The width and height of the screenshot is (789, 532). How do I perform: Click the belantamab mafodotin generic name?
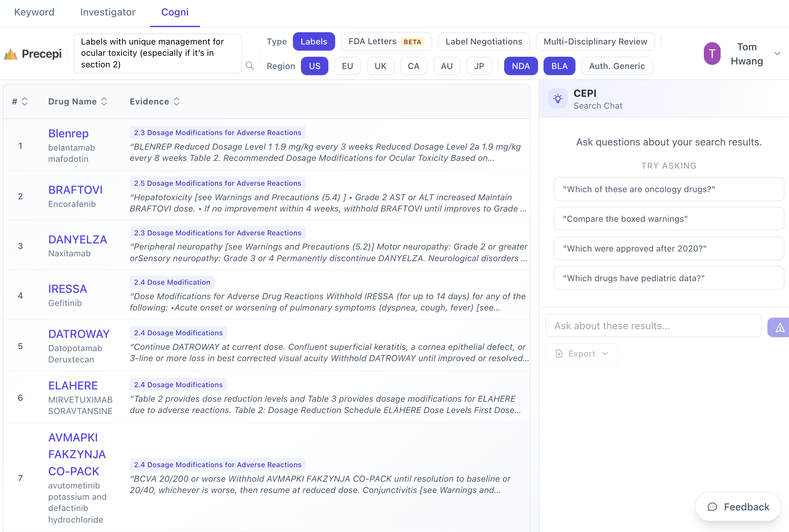(x=72, y=153)
